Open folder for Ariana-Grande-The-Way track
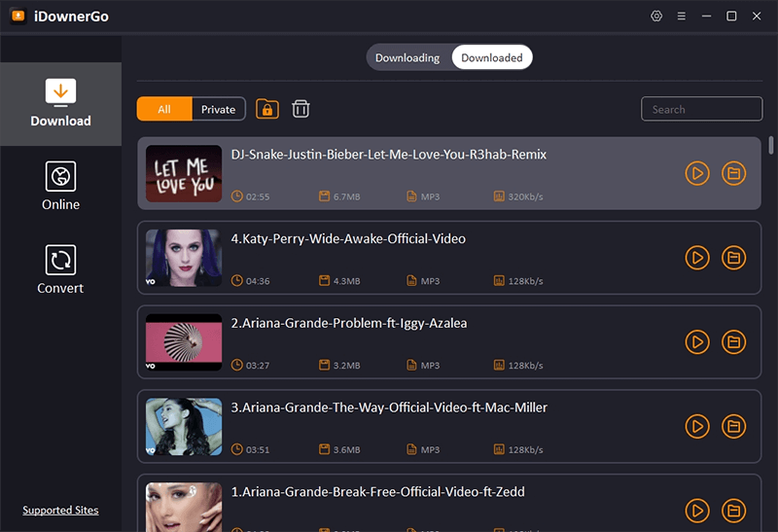Image resolution: width=778 pixels, height=532 pixels. point(733,426)
